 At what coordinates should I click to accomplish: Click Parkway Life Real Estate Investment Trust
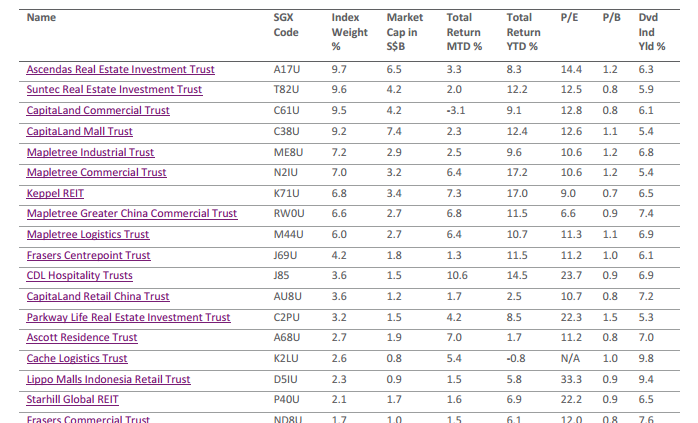[128, 317]
